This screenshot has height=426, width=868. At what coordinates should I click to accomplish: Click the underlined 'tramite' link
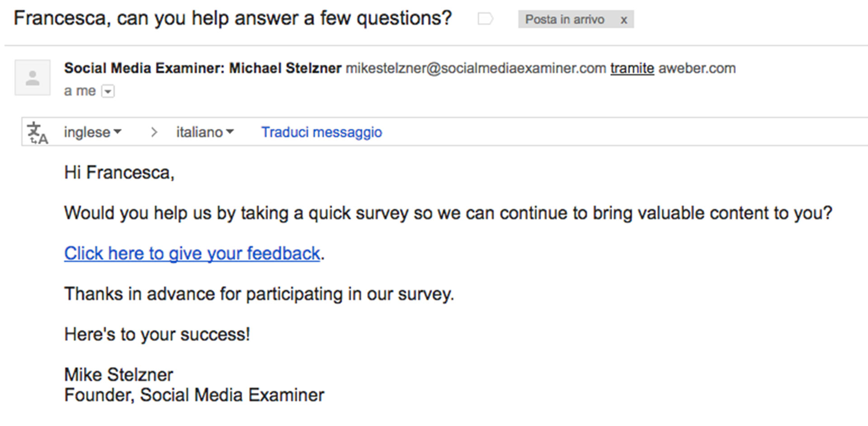(632, 68)
